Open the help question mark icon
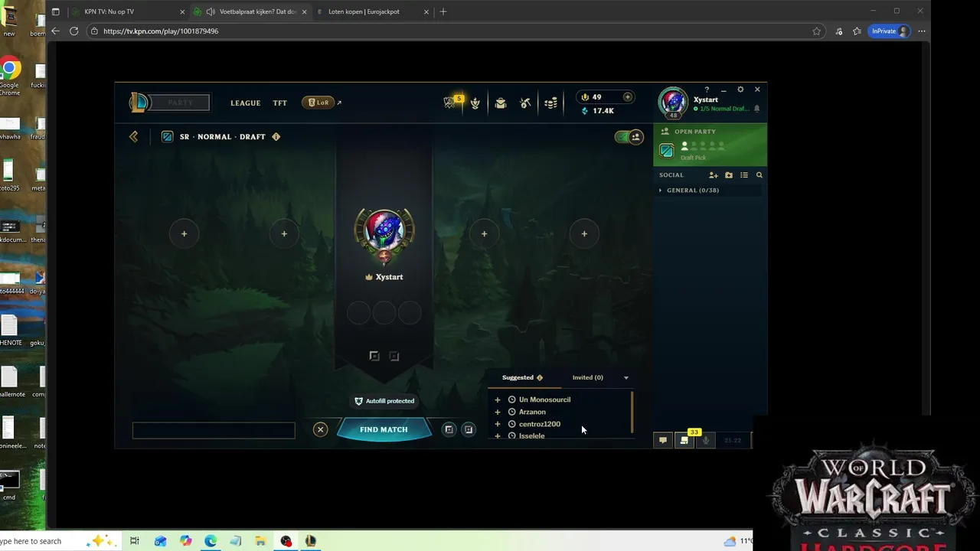The image size is (980, 551). click(x=707, y=90)
